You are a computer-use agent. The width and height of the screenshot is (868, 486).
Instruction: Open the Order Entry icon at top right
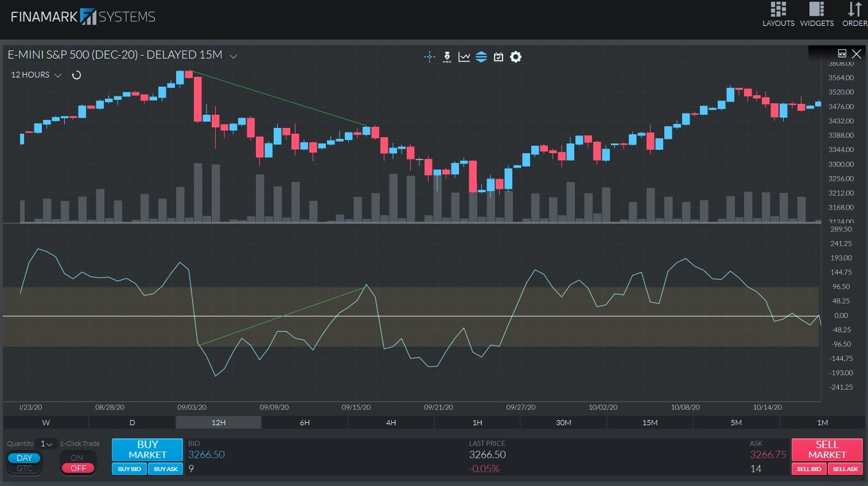(x=854, y=14)
